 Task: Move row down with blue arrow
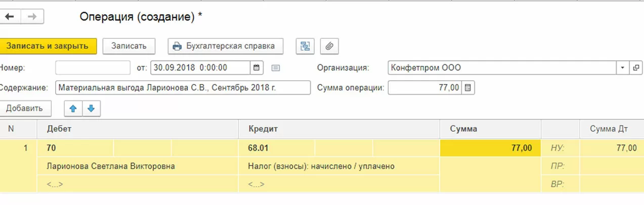click(91, 108)
